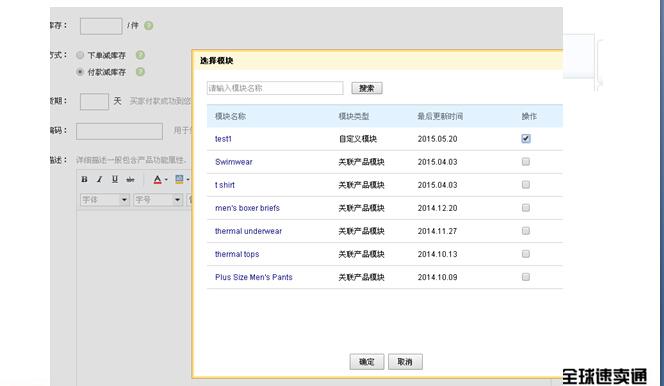Check the Swimwear module checkbox
Image resolution: width=664 pixels, height=386 pixels.
click(x=526, y=162)
